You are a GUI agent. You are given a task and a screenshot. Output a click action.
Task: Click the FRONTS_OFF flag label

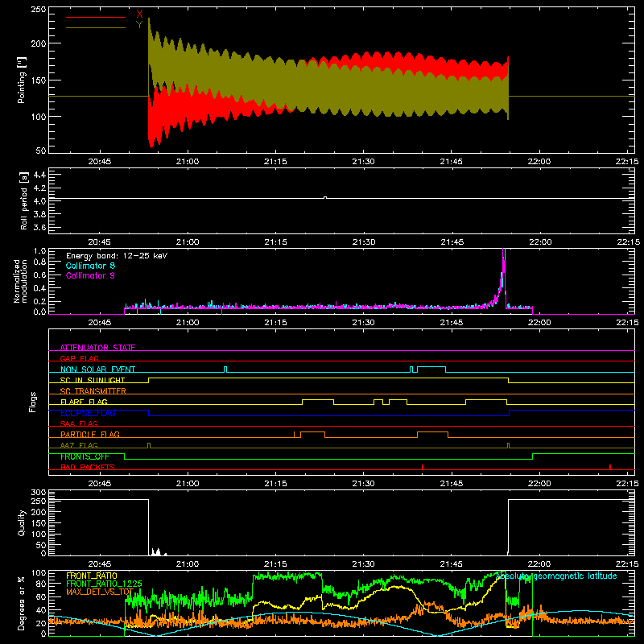85,456
